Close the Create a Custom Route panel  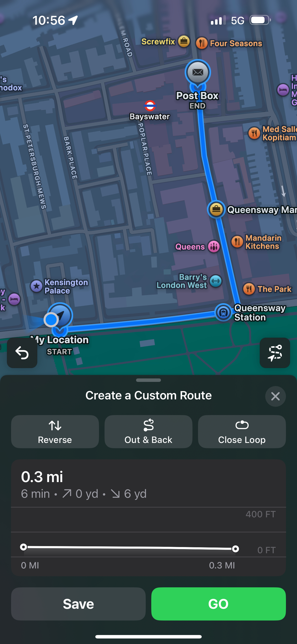[275, 396]
